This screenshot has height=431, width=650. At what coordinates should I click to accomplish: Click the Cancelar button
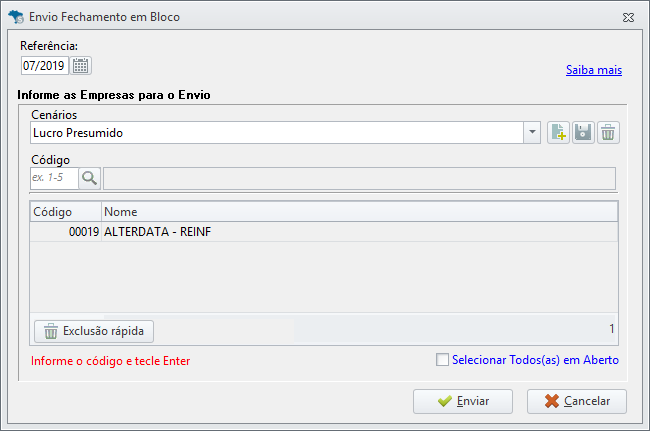click(577, 401)
